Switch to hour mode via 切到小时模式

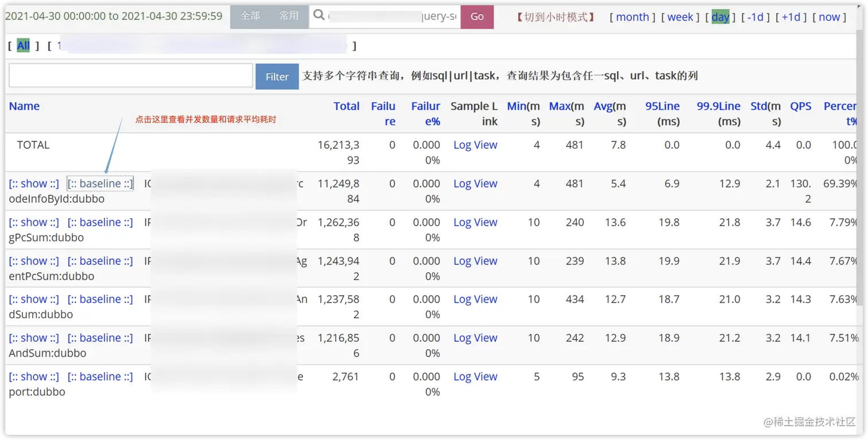coord(556,17)
